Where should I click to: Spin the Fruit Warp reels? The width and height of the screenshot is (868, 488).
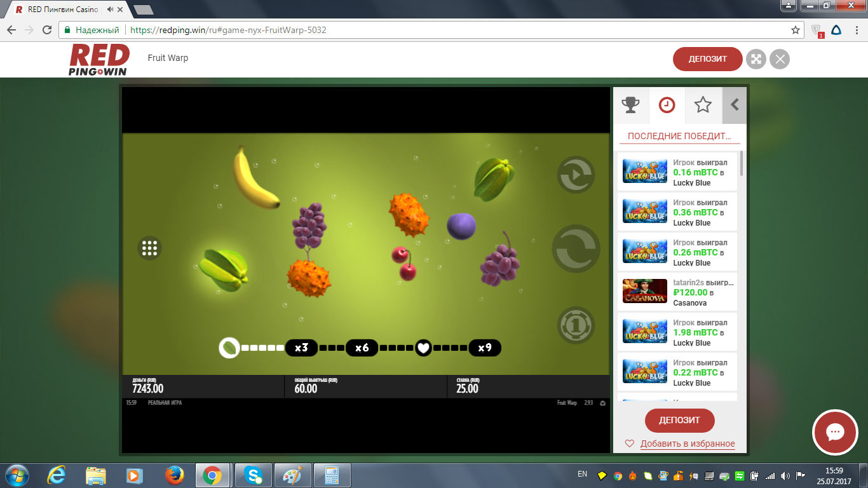576,249
